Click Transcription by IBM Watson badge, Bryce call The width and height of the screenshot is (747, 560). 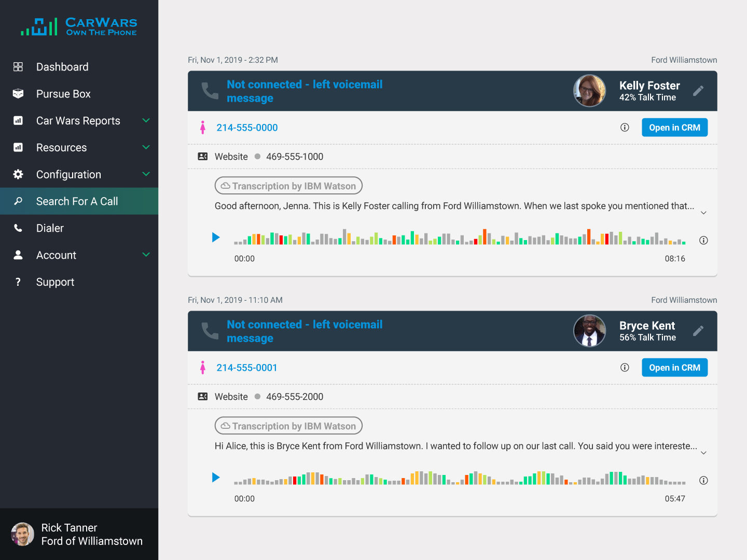pos(288,426)
